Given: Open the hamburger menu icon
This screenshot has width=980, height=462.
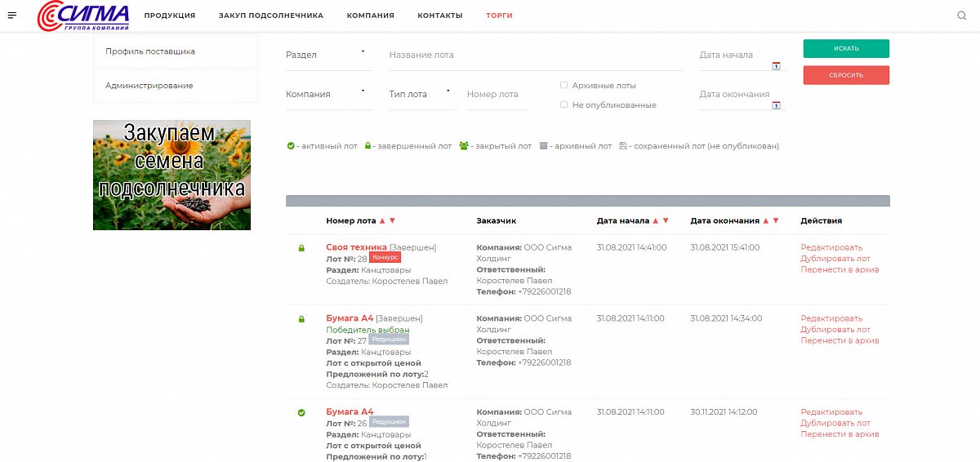Looking at the screenshot, I should click(12, 16).
